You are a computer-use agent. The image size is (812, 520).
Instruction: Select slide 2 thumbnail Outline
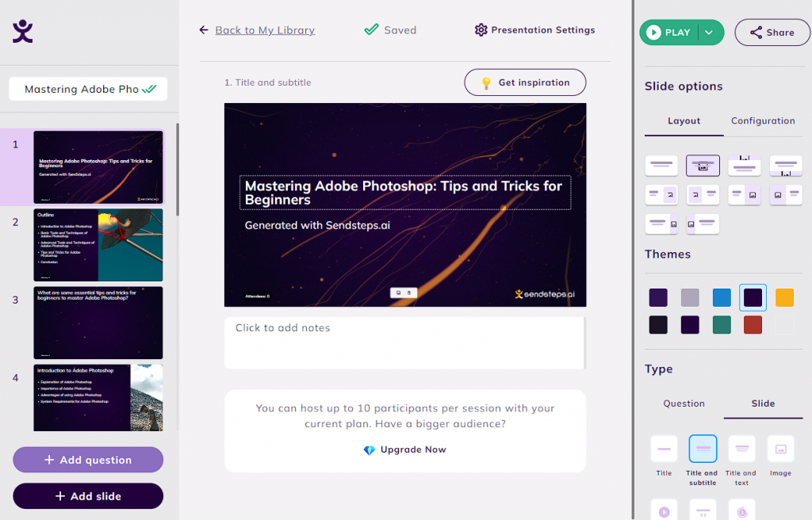point(98,245)
